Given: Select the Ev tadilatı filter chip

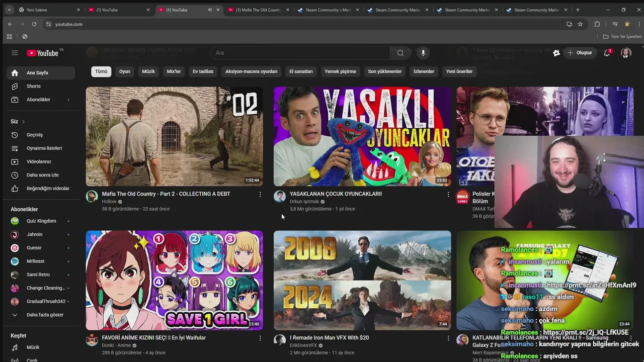Looking at the screenshot, I should (x=203, y=71).
